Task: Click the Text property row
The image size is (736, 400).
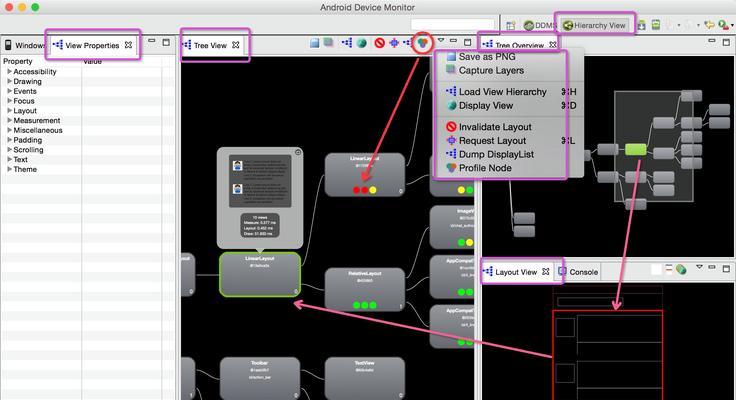Action: coord(87,160)
